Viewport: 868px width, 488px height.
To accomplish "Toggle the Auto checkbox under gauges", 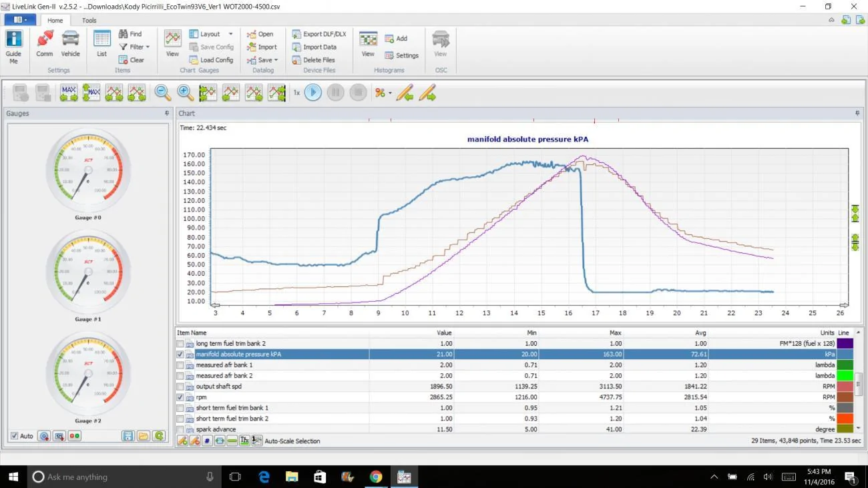I will [x=14, y=436].
